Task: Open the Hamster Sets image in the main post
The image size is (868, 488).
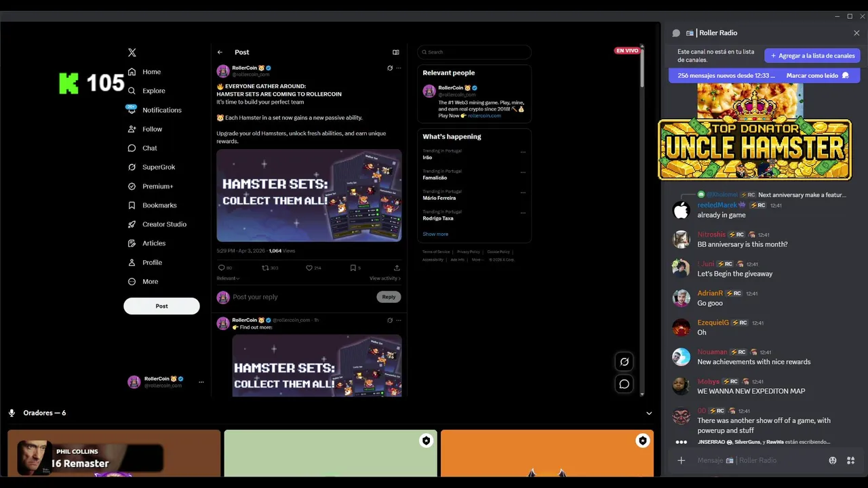Action: [x=309, y=195]
